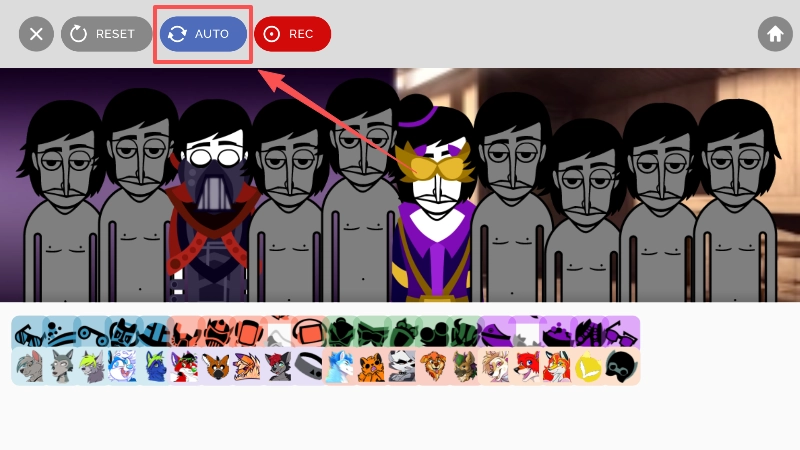Select the black goggles helmet avatar
The image size is (800, 450).
(622, 367)
